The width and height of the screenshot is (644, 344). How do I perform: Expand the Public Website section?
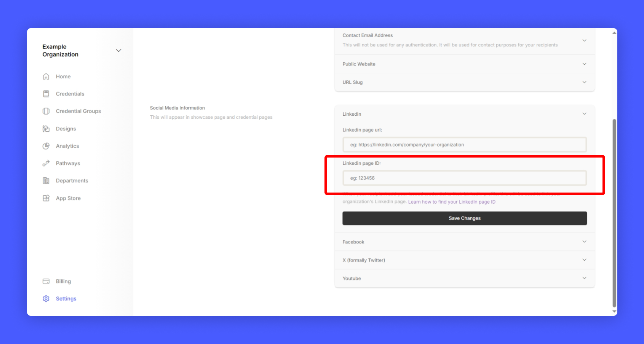click(x=584, y=64)
